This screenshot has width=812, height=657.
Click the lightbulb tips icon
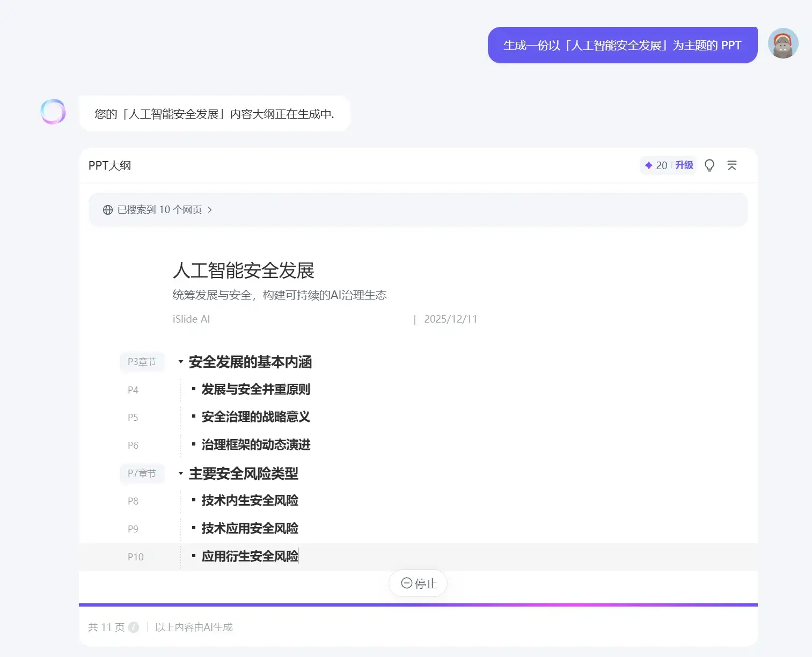[x=709, y=165]
